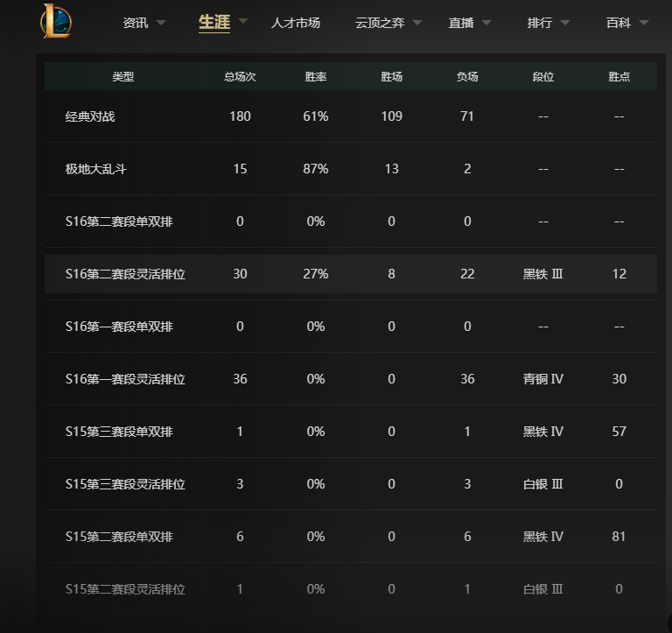672x633 pixels.
Task: Click the 总场次 column header
Action: [240, 77]
